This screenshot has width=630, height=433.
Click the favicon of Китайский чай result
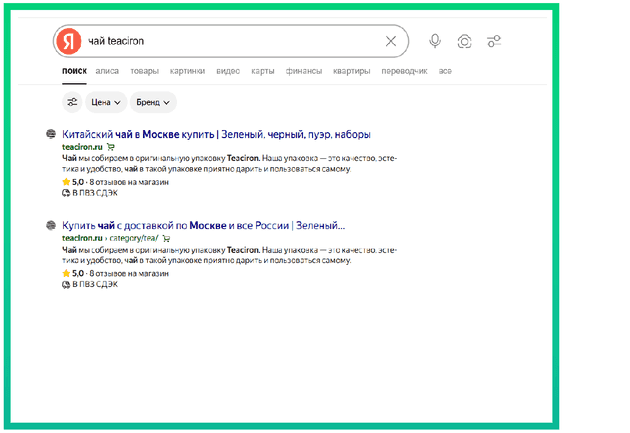pos(51,134)
